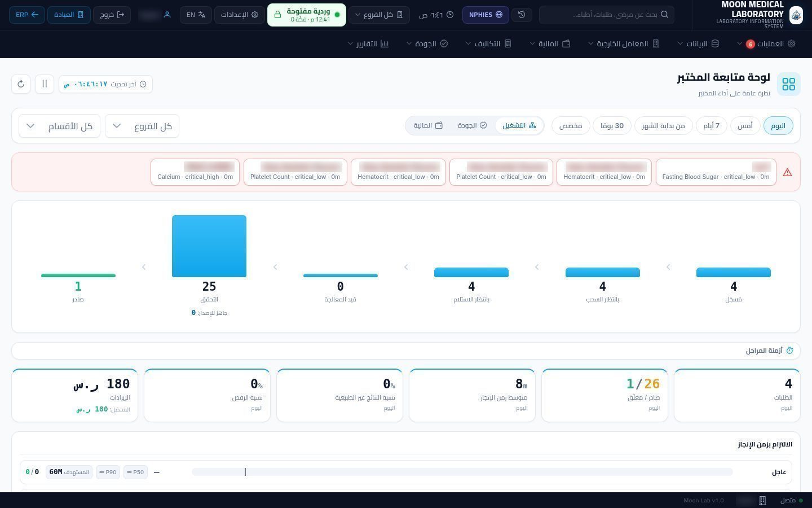
Task: Click the open shift وردية مفتوحة lock button
Action: click(307, 15)
